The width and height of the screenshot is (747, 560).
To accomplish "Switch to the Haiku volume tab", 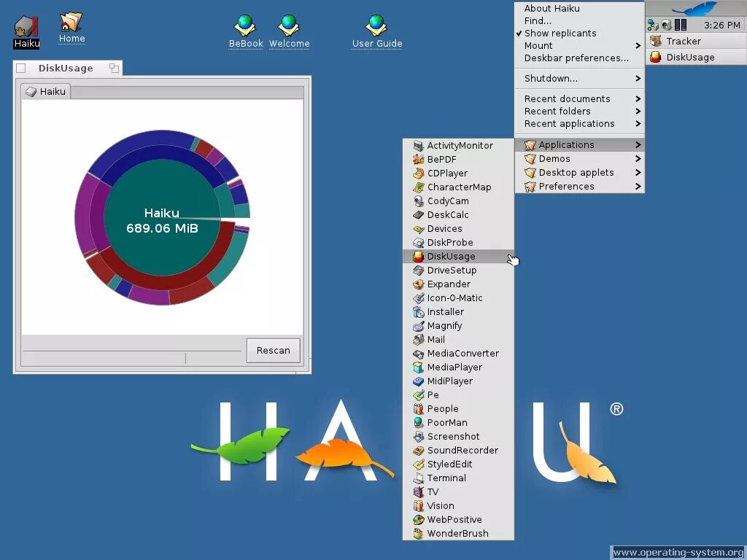I will (x=46, y=91).
